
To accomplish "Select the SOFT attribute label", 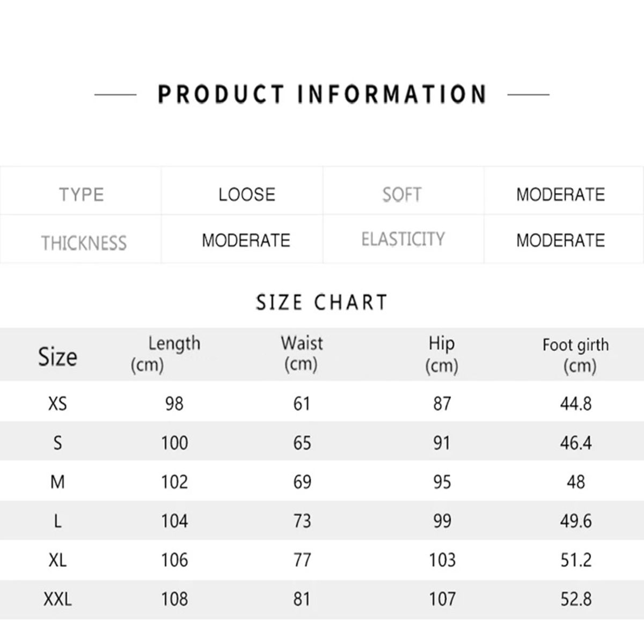I will pyautogui.click(x=402, y=194).
